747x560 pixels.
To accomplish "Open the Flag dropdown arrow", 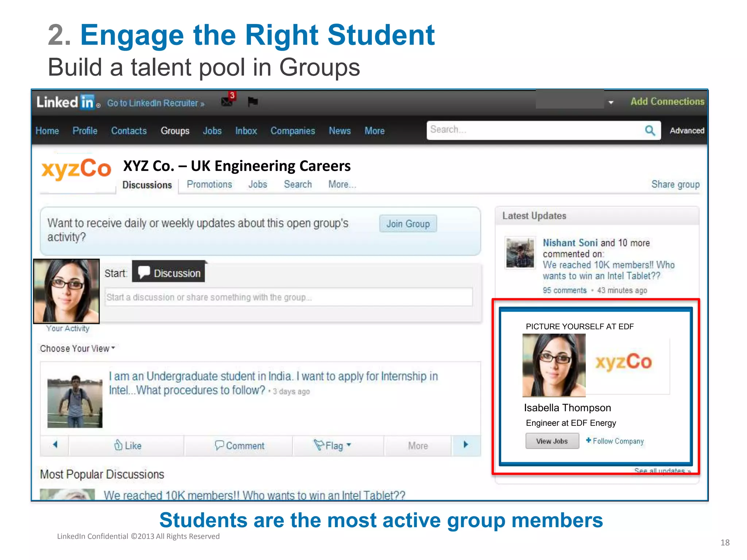I will [349, 445].
